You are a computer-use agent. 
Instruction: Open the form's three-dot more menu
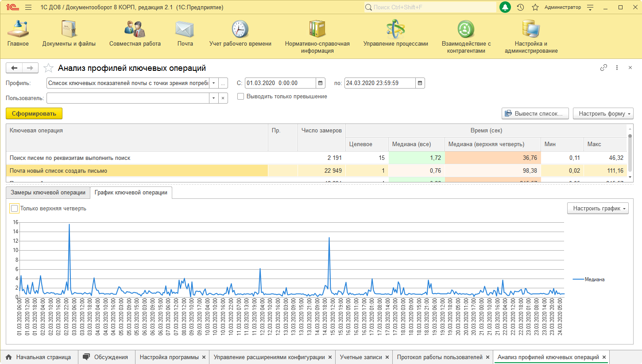pos(617,68)
